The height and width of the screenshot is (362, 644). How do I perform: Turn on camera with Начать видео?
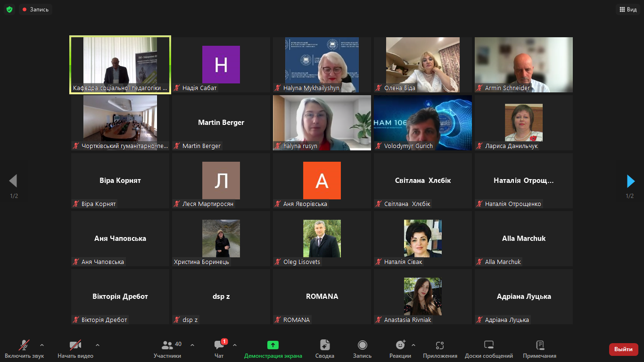tap(75, 349)
